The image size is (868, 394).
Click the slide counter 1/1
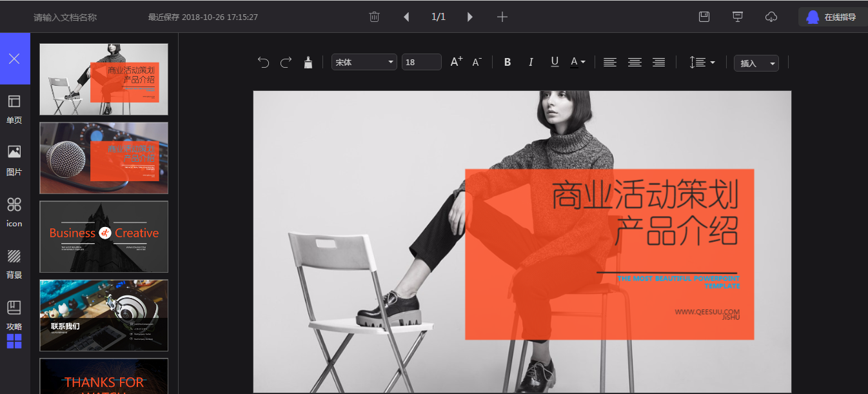tap(439, 17)
